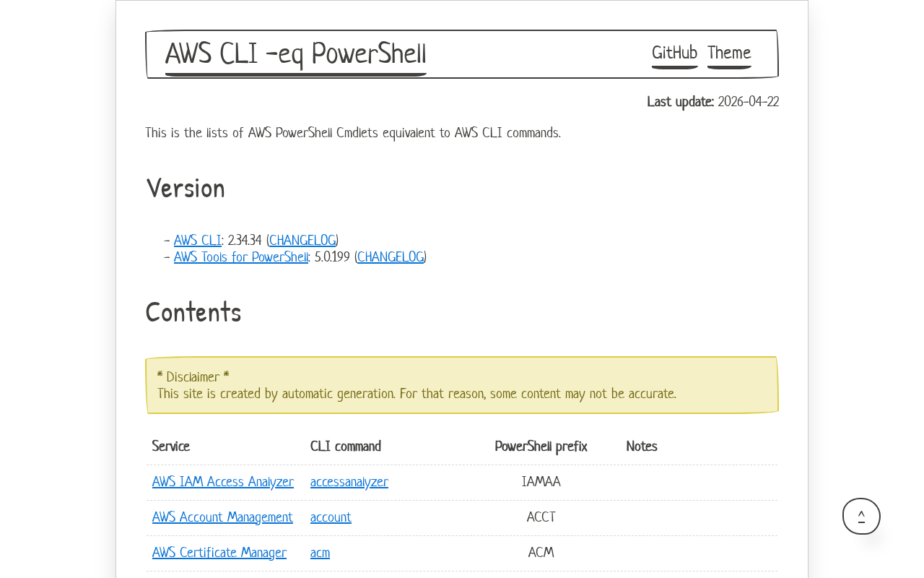Click the Last update date 2026-04-22

[748, 102]
